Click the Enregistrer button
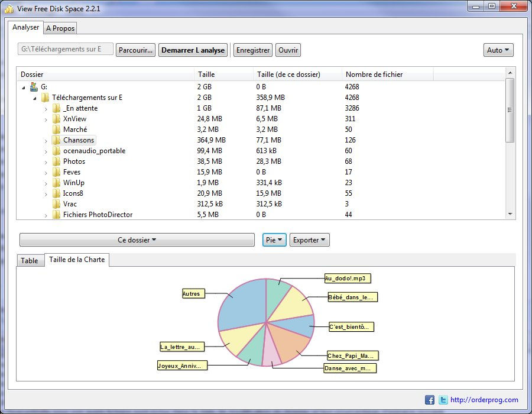This screenshot has width=532, height=414. click(x=253, y=50)
